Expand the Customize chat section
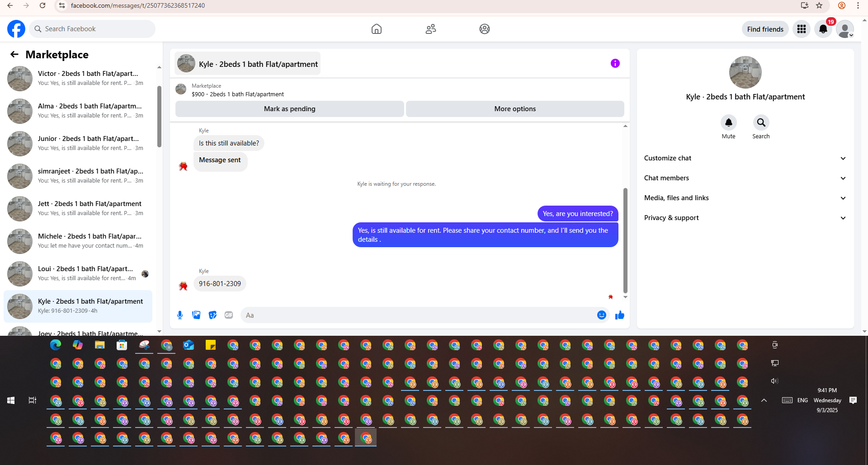The width and height of the screenshot is (868, 465). coord(745,158)
